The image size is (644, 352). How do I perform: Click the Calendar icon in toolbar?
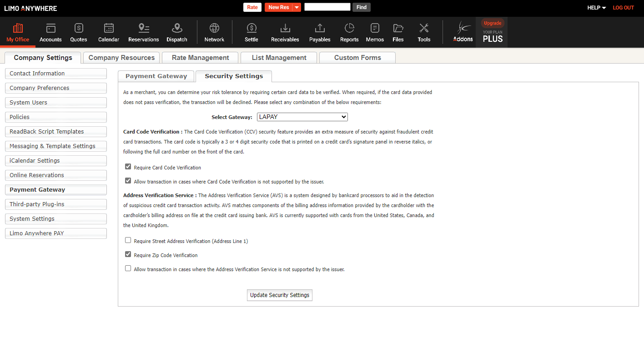click(109, 29)
